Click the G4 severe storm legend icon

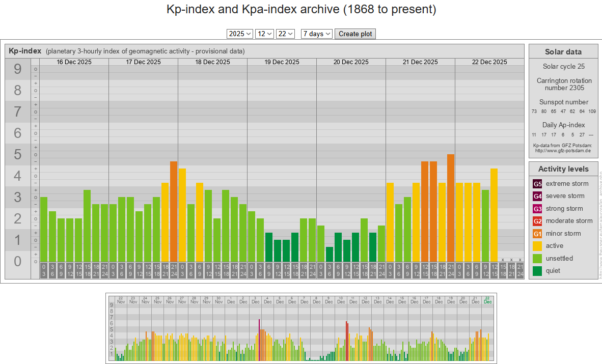point(537,196)
